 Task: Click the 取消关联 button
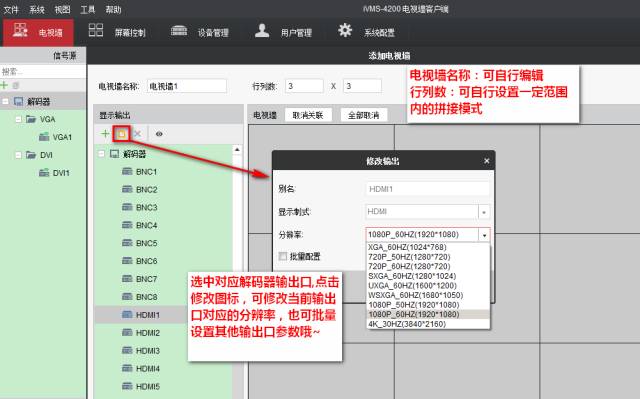308,115
